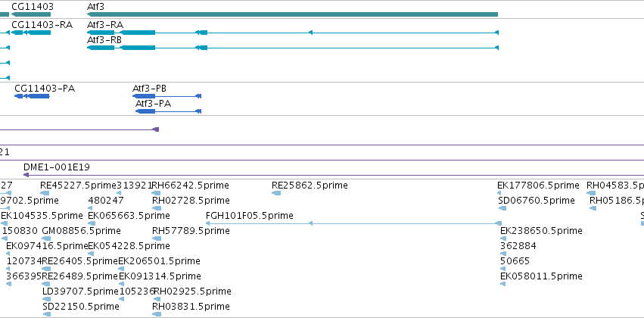Image resolution: width=644 pixels, height=318 pixels.
Task: Click the purple arrowhead feature end
Action: pos(156,129)
